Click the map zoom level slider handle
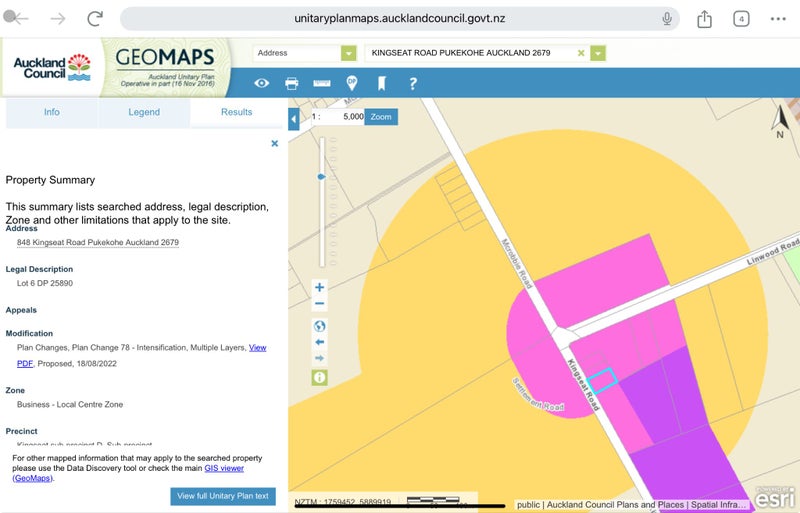 (x=321, y=176)
